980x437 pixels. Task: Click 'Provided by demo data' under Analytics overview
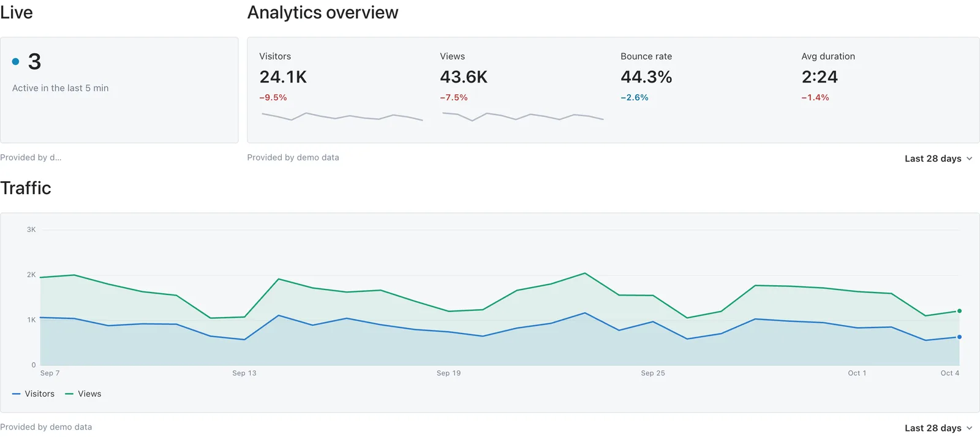[x=293, y=157]
